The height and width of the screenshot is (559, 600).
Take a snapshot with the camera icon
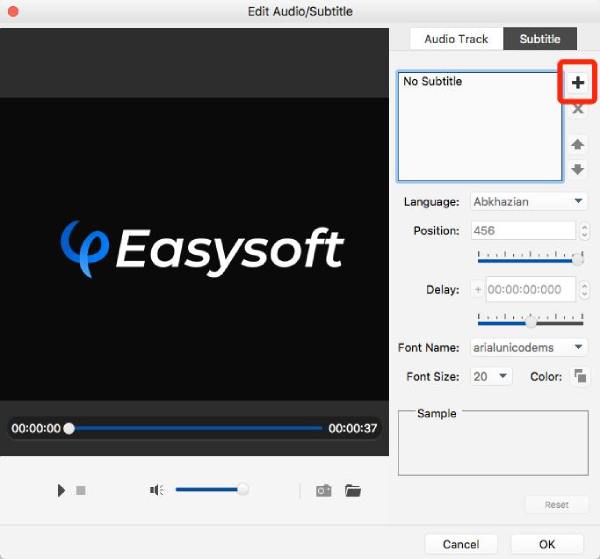click(323, 490)
